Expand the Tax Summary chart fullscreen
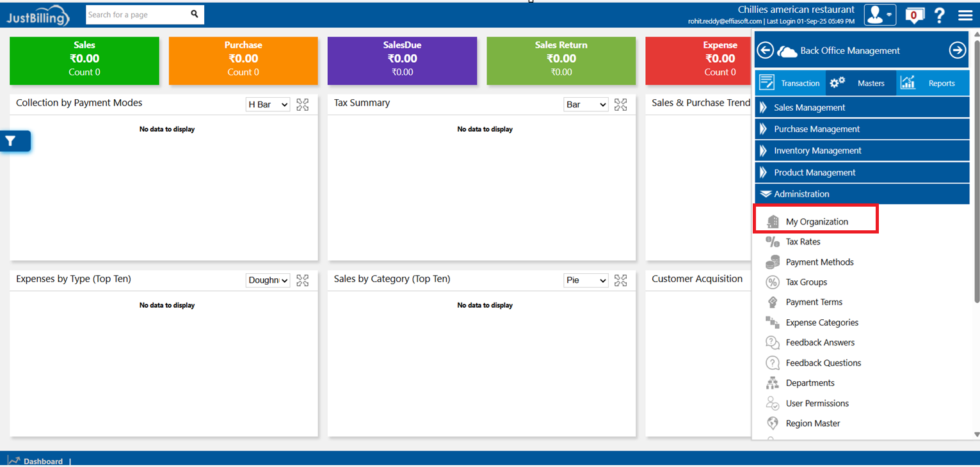 pos(620,104)
